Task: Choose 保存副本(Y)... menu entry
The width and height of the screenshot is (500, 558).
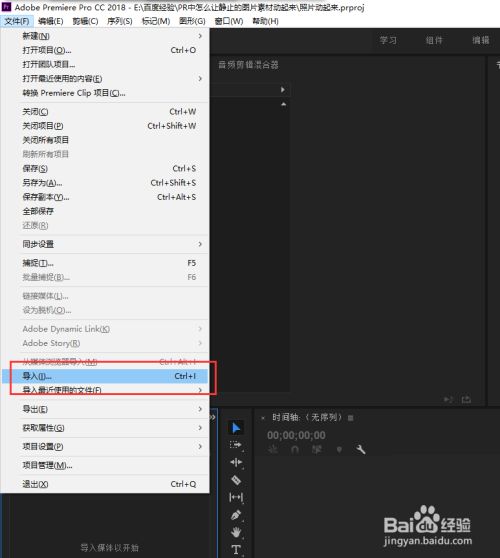Action: click(105, 197)
